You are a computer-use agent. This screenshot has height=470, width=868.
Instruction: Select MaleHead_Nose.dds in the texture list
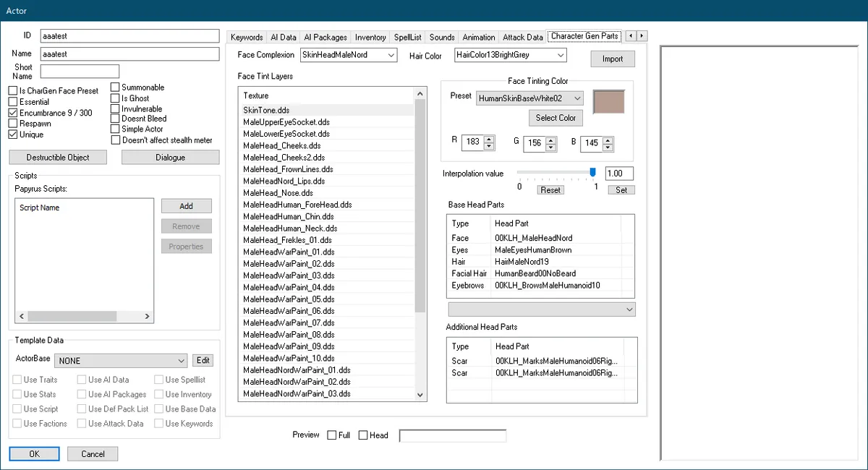point(278,193)
